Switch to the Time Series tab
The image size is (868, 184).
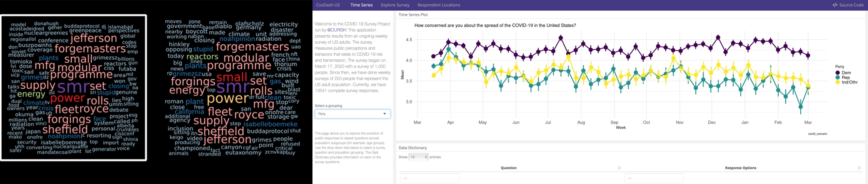coord(362,5)
